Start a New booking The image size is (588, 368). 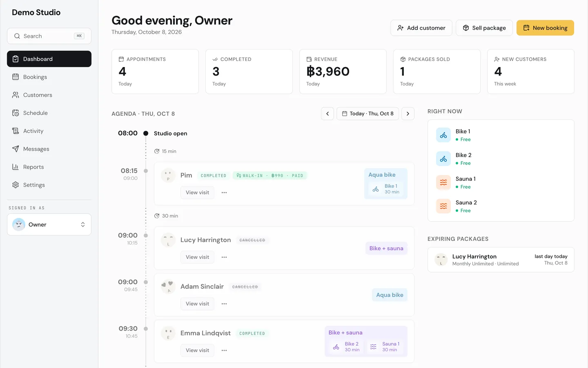click(x=545, y=28)
